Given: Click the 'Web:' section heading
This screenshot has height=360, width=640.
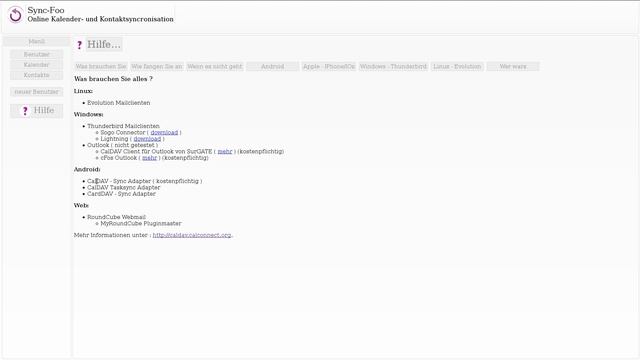Looking at the screenshot, I should tap(81, 205).
